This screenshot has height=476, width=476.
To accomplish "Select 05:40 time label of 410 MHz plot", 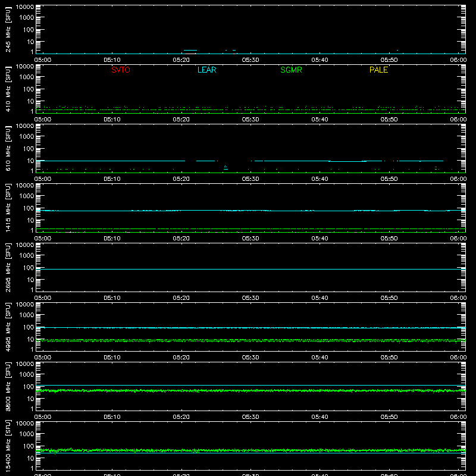I will click(x=320, y=120).
